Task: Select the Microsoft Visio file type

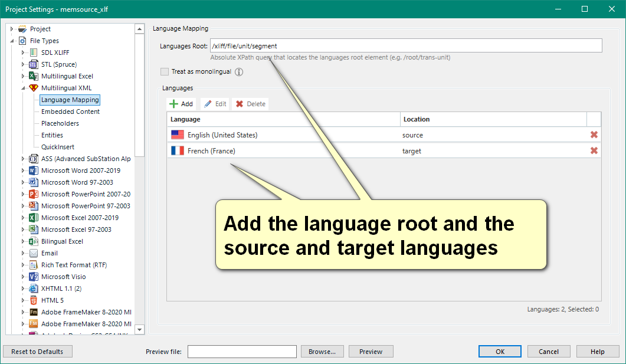Action: pyautogui.click(x=63, y=277)
